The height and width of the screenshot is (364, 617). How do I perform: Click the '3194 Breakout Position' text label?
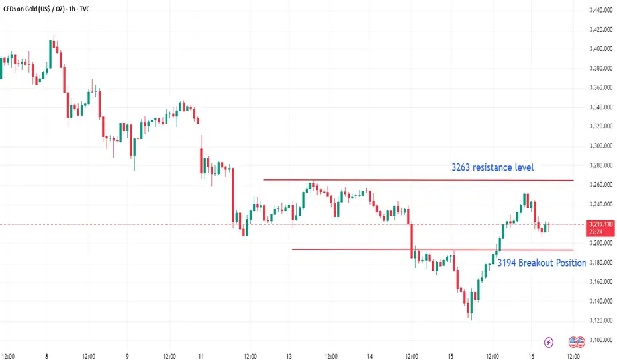point(542,263)
